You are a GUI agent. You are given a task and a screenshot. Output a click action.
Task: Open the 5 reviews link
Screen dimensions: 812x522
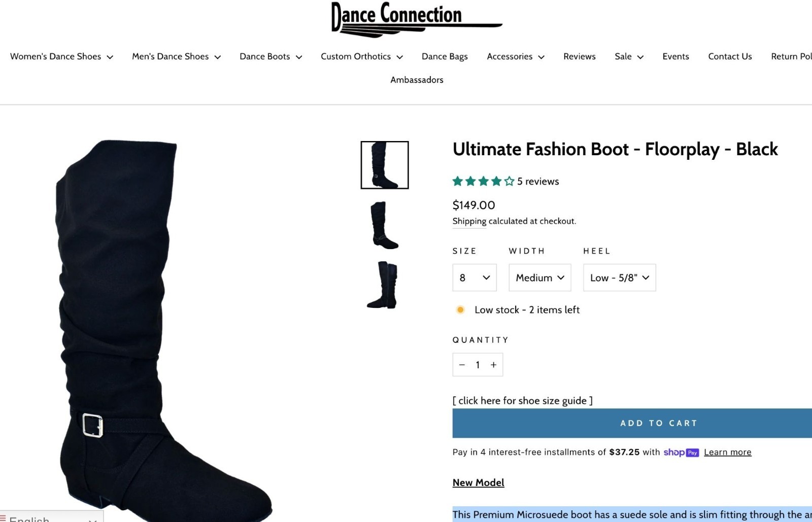point(538,181)
